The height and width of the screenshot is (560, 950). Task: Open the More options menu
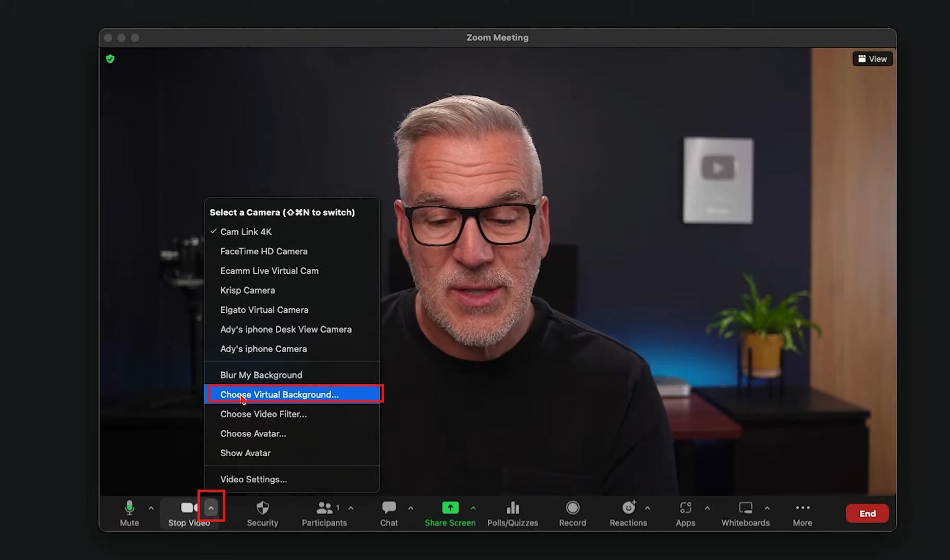802,514
